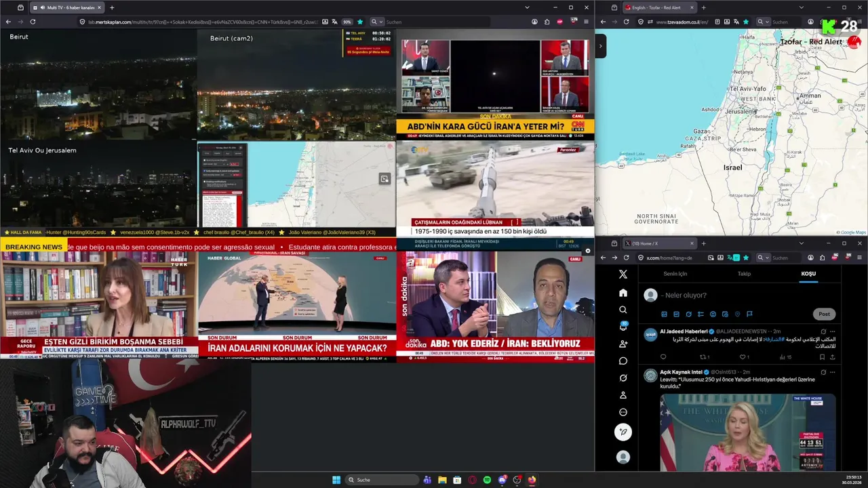Screen dimensions: 868x488
Task: Open Grok icon in X sidebar
Action: tap(623, 378)
